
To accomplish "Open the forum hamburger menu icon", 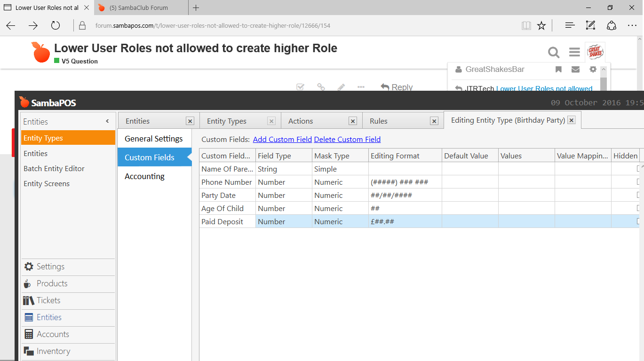I will pyautogui.click(x=574, y=52).
